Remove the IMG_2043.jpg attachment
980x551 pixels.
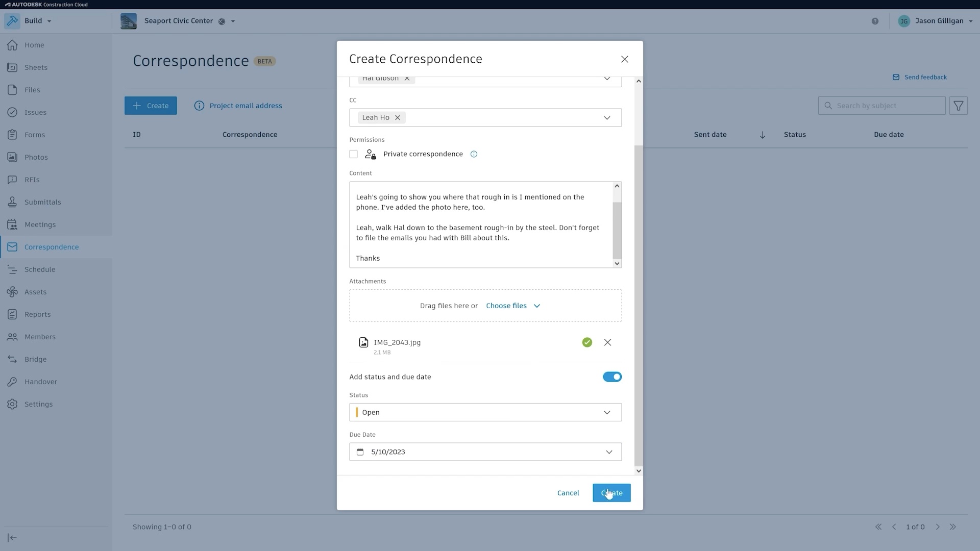point(607,342)
